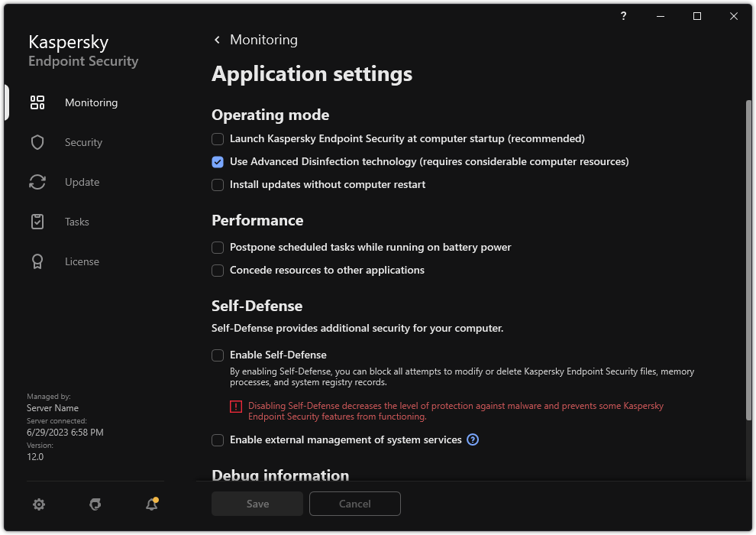Open the Update section icon

tap(37, 182)
